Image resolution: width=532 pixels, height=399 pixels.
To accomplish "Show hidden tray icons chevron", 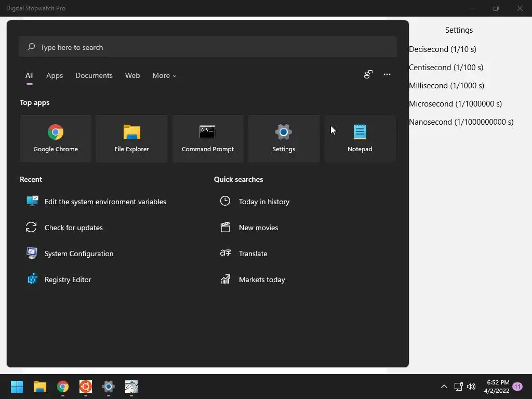I will (x=444, y=387).
